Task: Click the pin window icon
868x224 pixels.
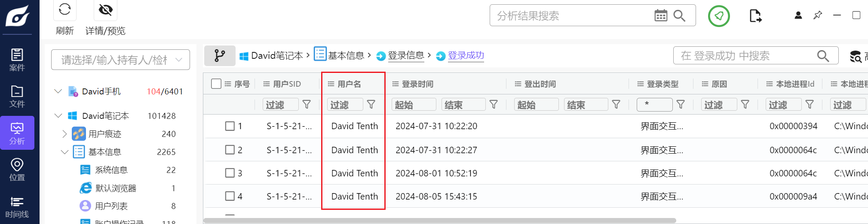Action: point(817,15)
